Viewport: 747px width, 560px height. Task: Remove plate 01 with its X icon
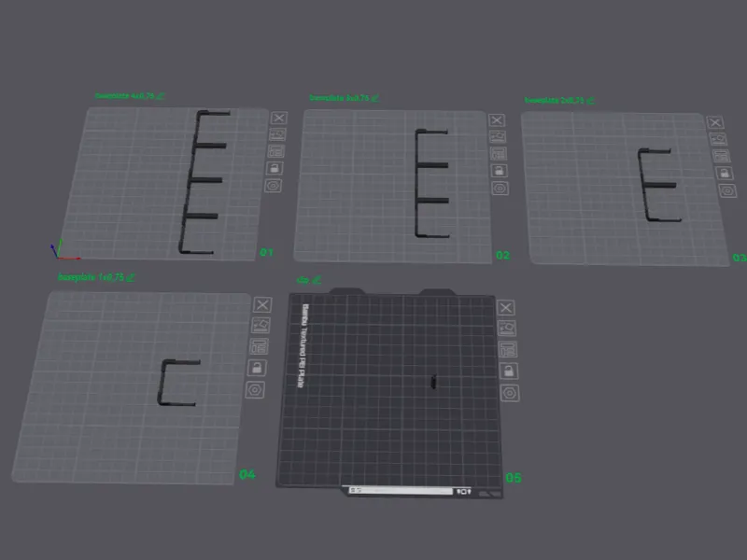(x=279, y=118)
